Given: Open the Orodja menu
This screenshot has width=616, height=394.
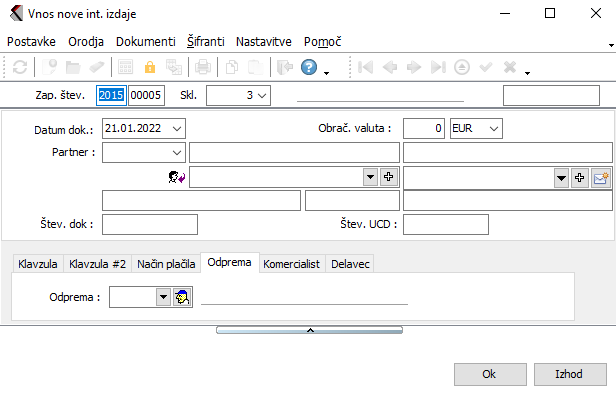Looking at the screenshot, I should click(x=86, y=42).
